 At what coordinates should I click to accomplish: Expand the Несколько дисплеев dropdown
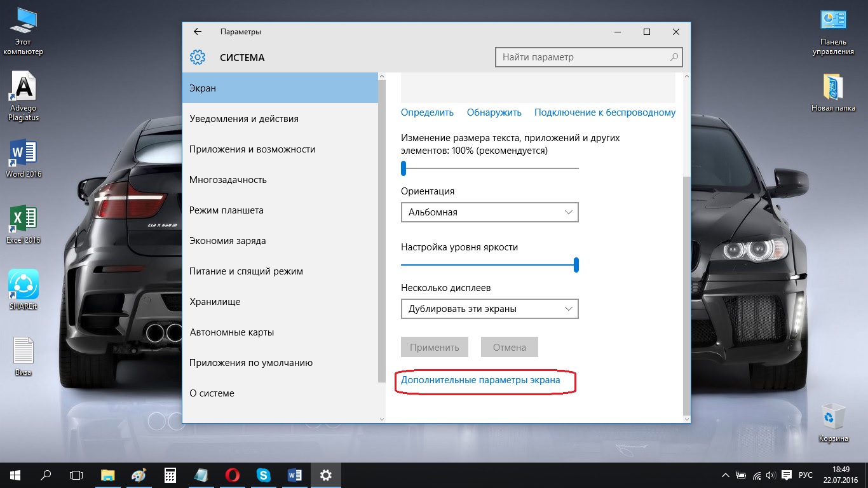490,309
